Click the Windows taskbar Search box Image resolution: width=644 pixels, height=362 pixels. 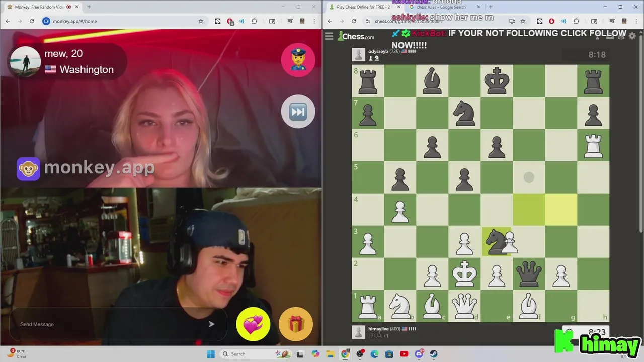pos(257,354)
